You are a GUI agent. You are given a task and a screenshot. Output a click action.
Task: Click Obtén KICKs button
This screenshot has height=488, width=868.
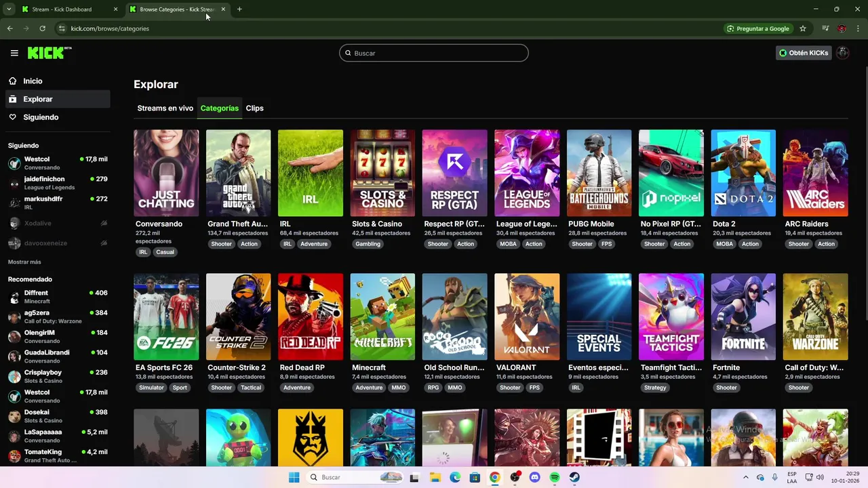(804, 53)
